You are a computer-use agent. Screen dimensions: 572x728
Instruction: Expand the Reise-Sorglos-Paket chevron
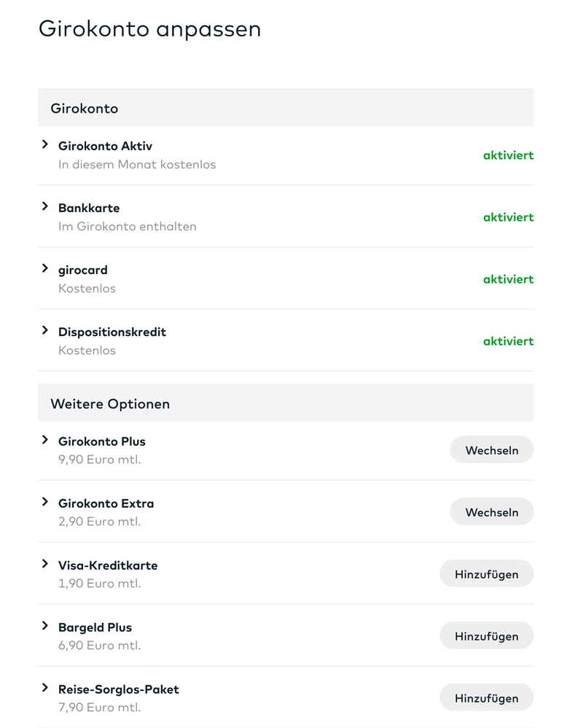pos(45,688)
